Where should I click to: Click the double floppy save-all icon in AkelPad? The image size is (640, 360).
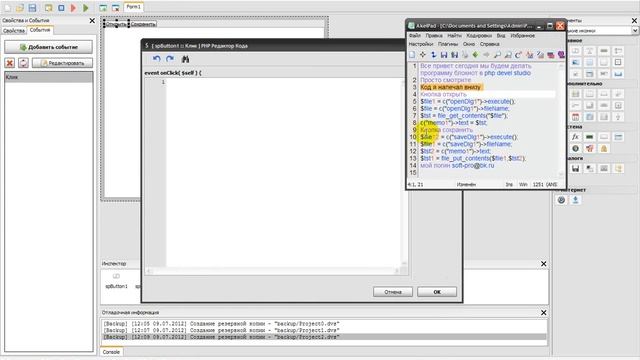pyautogui.click(x=455, y=55)
